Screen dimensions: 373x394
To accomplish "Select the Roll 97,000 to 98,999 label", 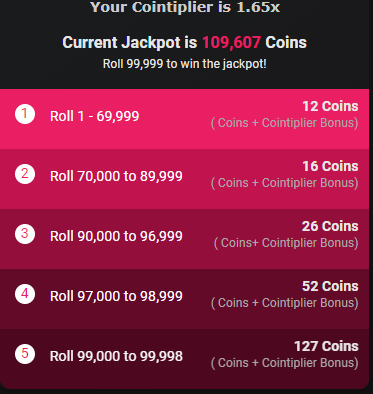I will tap(116, 296).
